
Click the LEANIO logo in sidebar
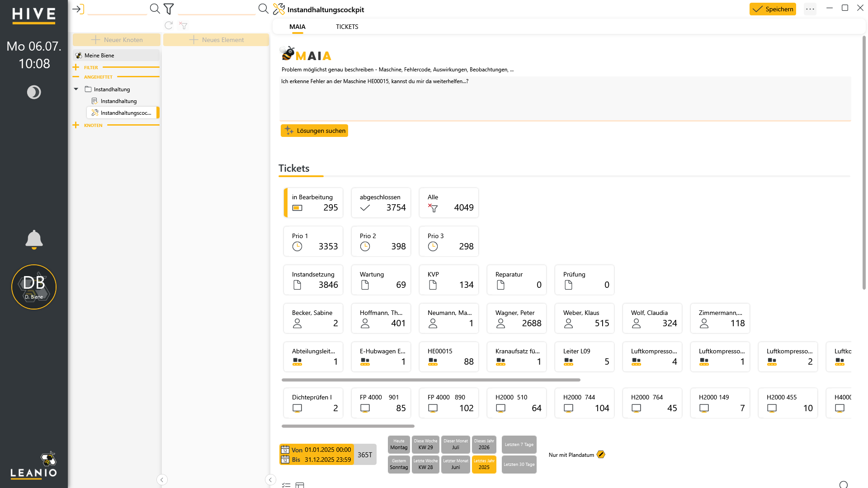click(x=34, y=465)
